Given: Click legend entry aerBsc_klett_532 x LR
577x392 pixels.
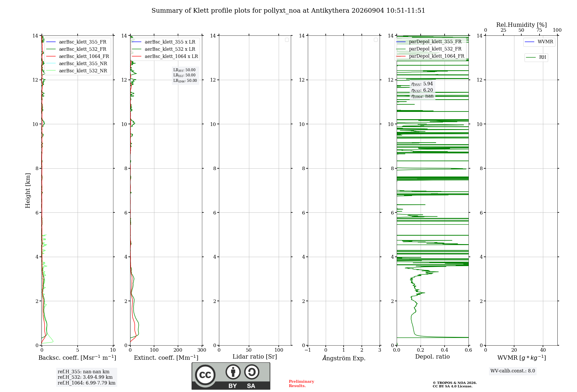Looking at the screenshot, I should click(x=170, y=49).
